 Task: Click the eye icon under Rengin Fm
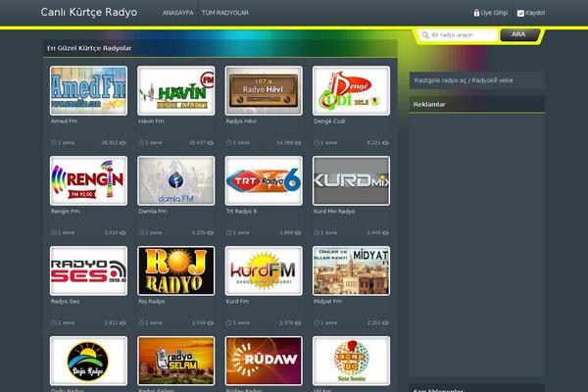[x=122, y=233]
